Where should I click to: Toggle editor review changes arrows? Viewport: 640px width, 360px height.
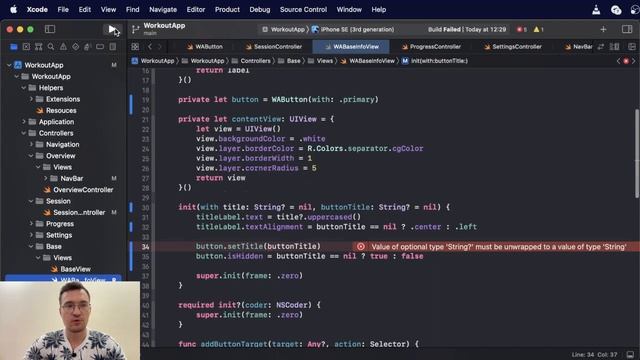pos(600,47)
